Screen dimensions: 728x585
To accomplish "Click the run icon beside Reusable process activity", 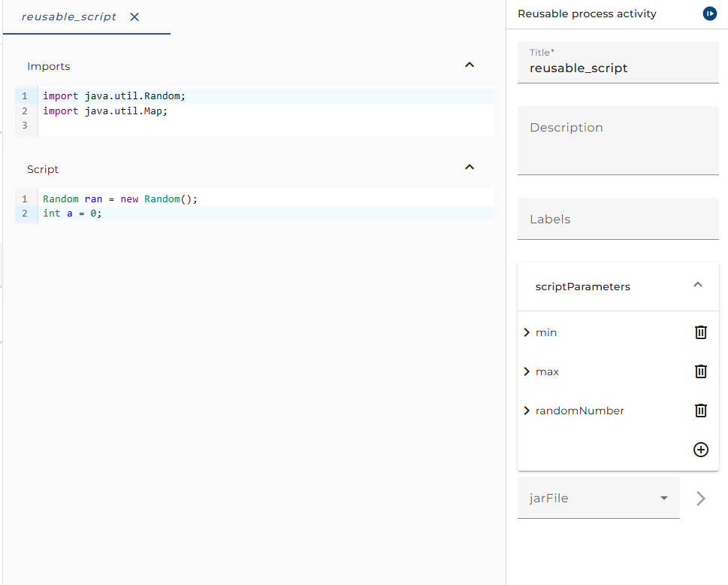I will 709,14.
